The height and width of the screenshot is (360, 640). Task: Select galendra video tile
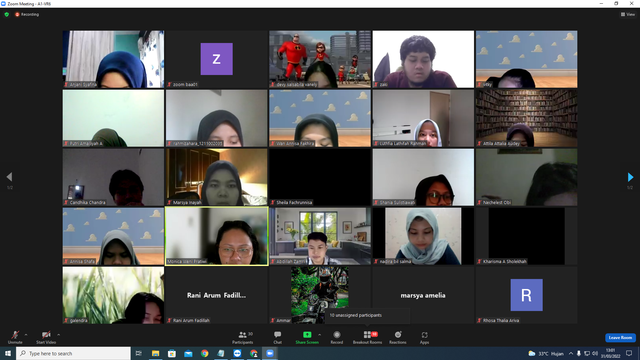click(113, 295)
